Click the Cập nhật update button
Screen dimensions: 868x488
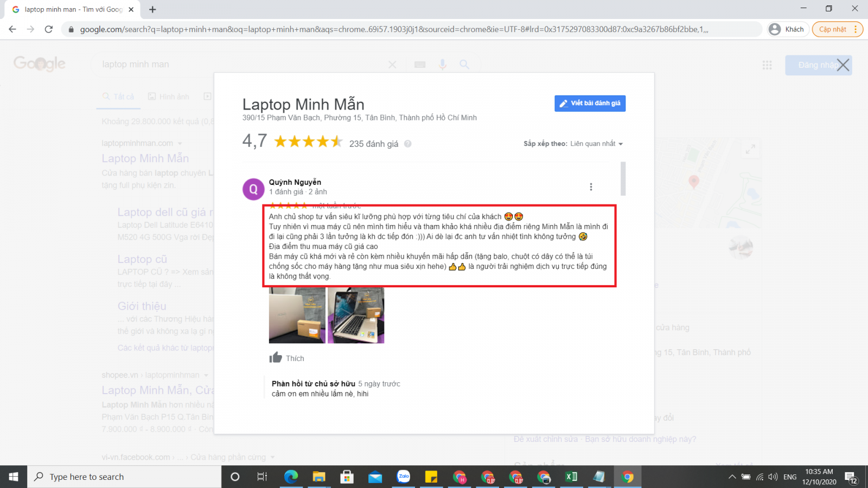pos(837,29)
